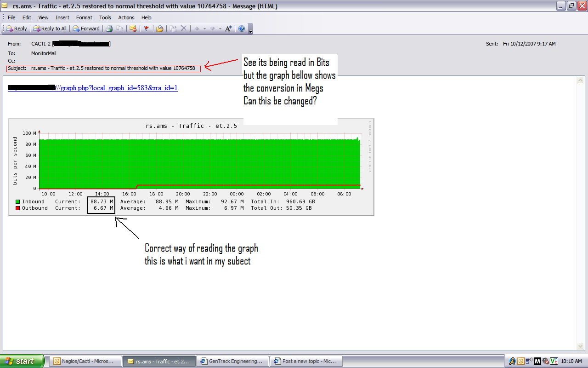
Task: Delete the message using X icon
Action: coord(183,29)
